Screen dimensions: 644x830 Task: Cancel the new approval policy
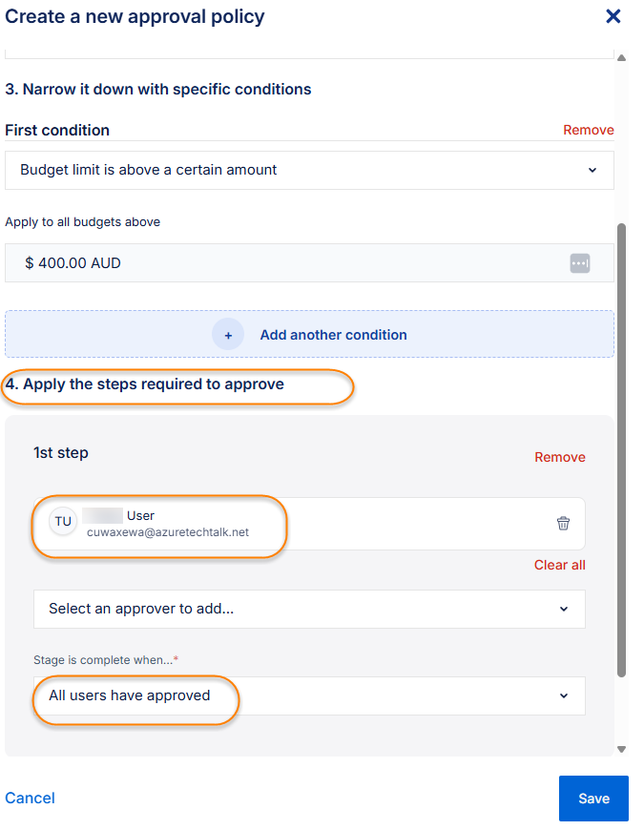click(x=30, y=798)
